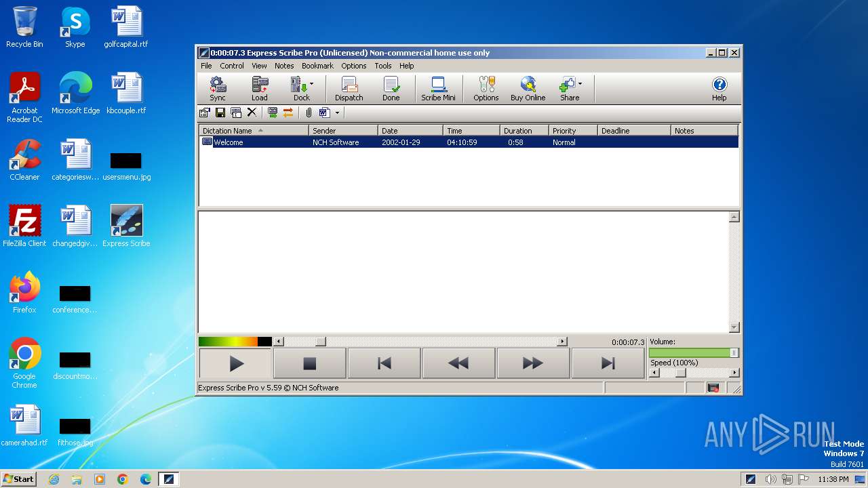
Task: Open the Options toolbar button
Action: pyautogui.click(x=486, y=89)
